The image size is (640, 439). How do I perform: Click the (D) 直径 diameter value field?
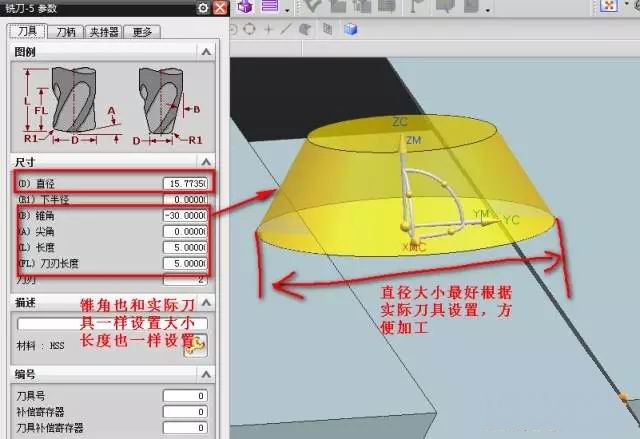(185, 184)
